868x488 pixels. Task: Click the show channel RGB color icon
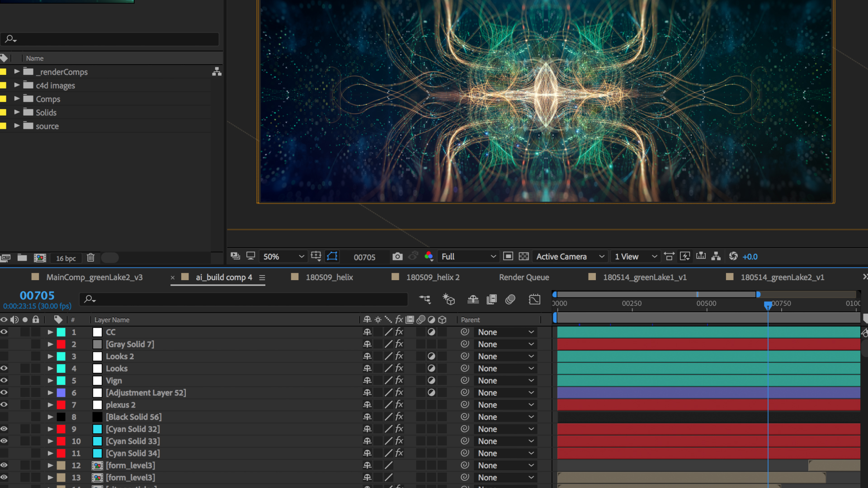(429, 256)
